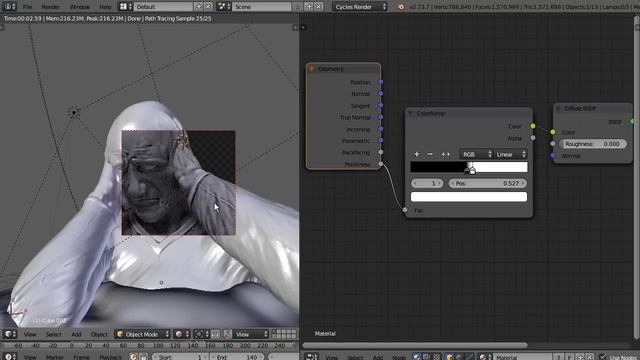Image resolution: width=640 pixels, height=360 pixels.
Task: Click the Geometry node Normal output socket
Action: (x=380, y=93)
